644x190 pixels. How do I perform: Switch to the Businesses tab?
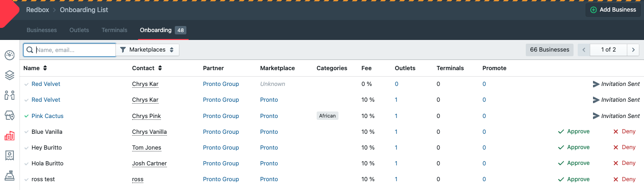[42, 30]
